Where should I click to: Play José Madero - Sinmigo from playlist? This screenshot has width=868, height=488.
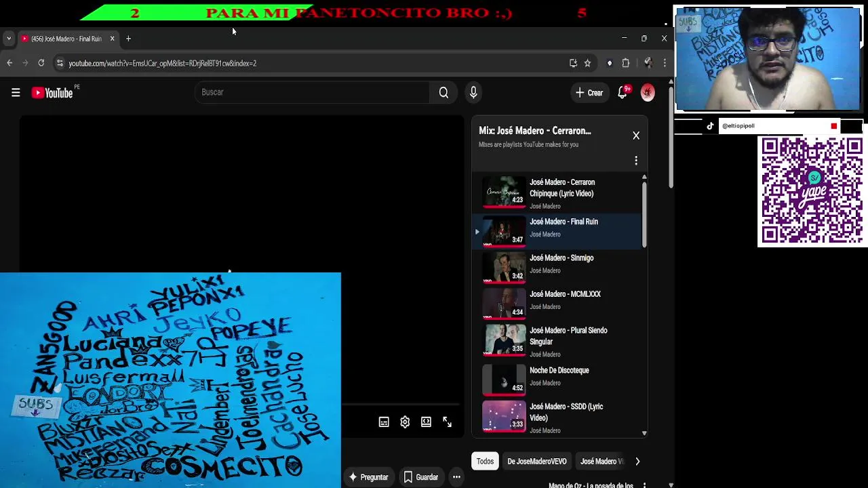[557, 267]
